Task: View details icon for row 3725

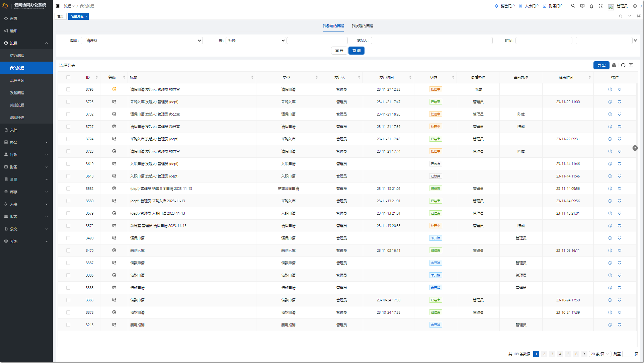Action: (x=610, y=102)
